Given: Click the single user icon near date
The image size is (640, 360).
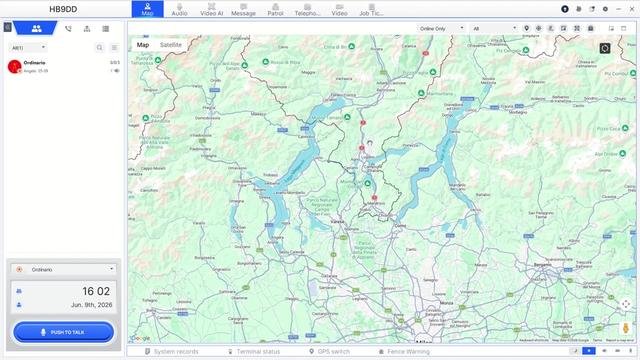Looking at the screenshot, I should coord(19,305).
